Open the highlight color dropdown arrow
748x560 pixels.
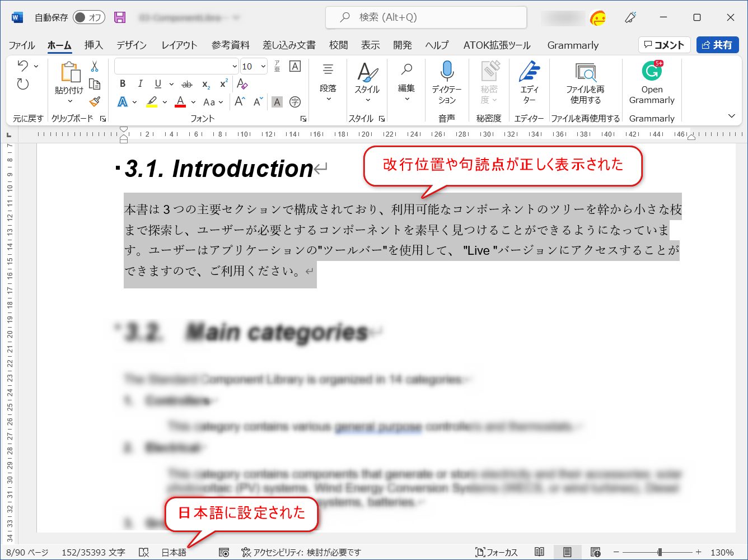[x=165, y=102]
